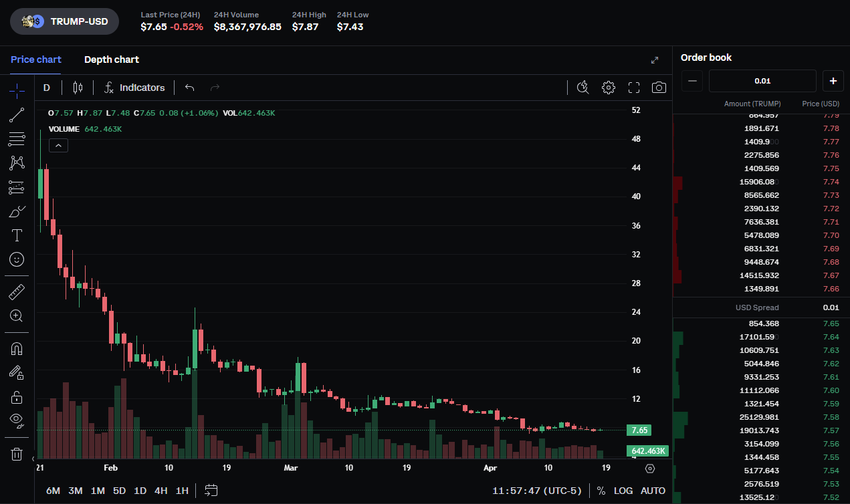Viewport: 850px width, 504px height.
Task: Open chart settings gear
Action: point(608,88)
